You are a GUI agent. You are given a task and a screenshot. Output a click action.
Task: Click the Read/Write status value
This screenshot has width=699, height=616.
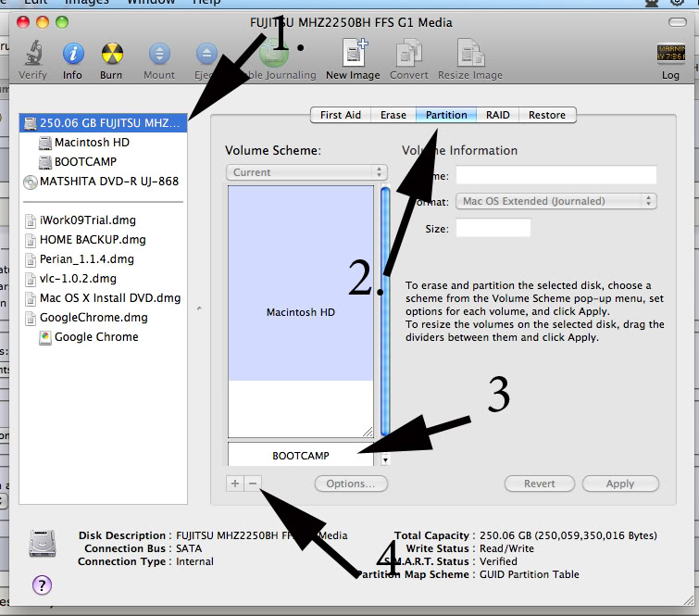point(506,548)
